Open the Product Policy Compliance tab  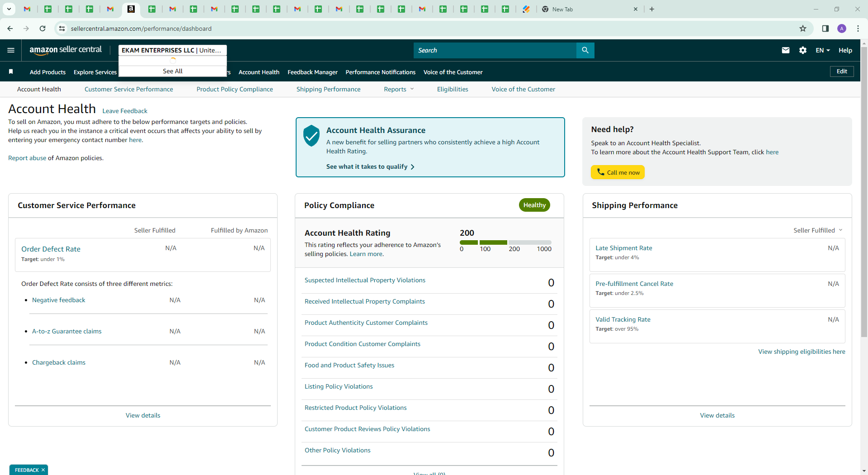click(x=235, y=89)
